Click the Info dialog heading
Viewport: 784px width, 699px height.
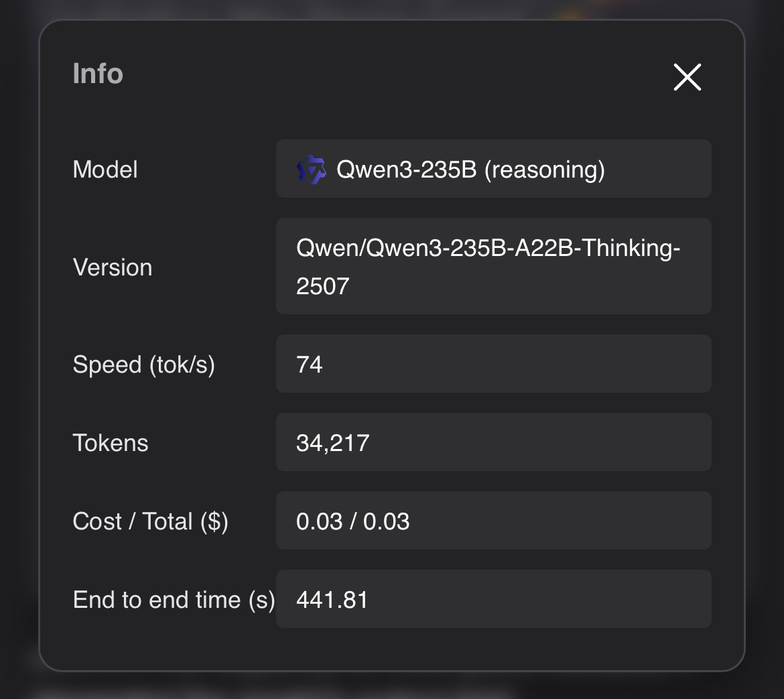pyautogui.click(x=98, y=74)
